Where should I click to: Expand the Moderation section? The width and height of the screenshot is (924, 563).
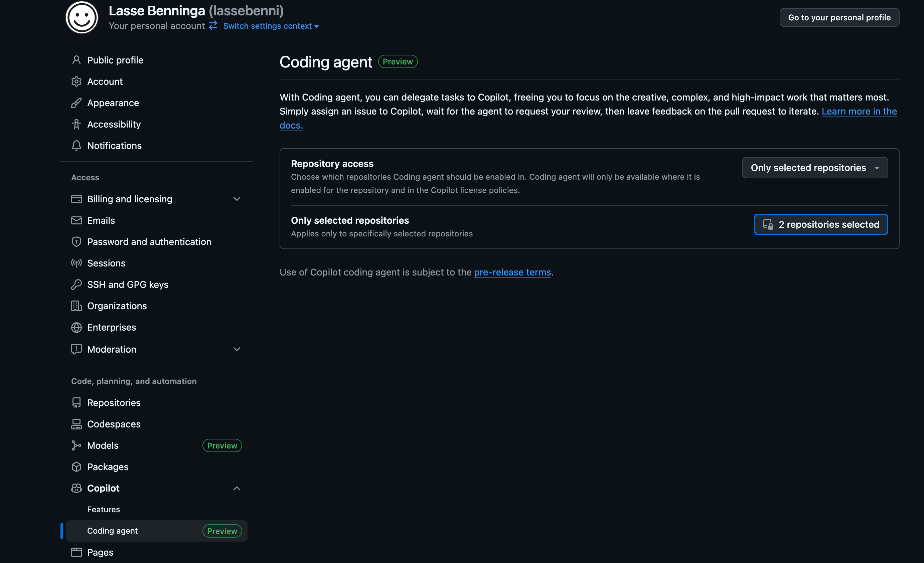pos(237,349)
